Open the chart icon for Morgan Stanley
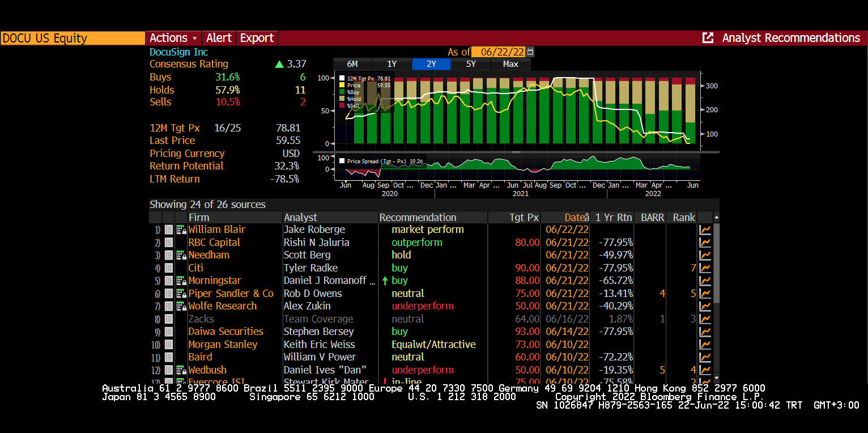The height and width of the screenshot is (433, 868). 705,345
